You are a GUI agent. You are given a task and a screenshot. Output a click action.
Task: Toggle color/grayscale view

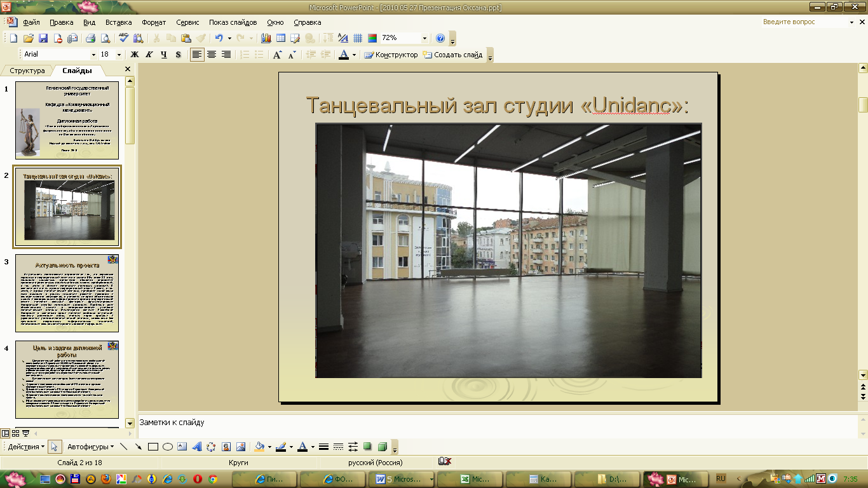(x=372, y=38)
